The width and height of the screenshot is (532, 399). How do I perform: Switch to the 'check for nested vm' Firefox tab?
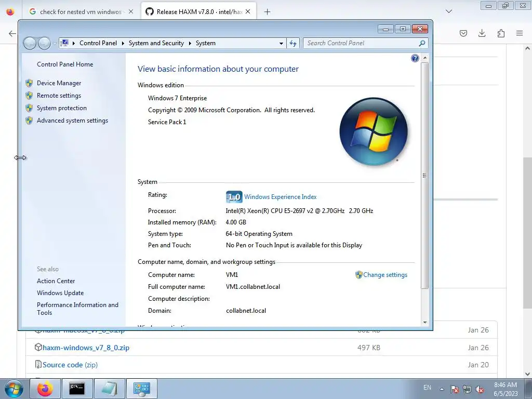point(81,12)
